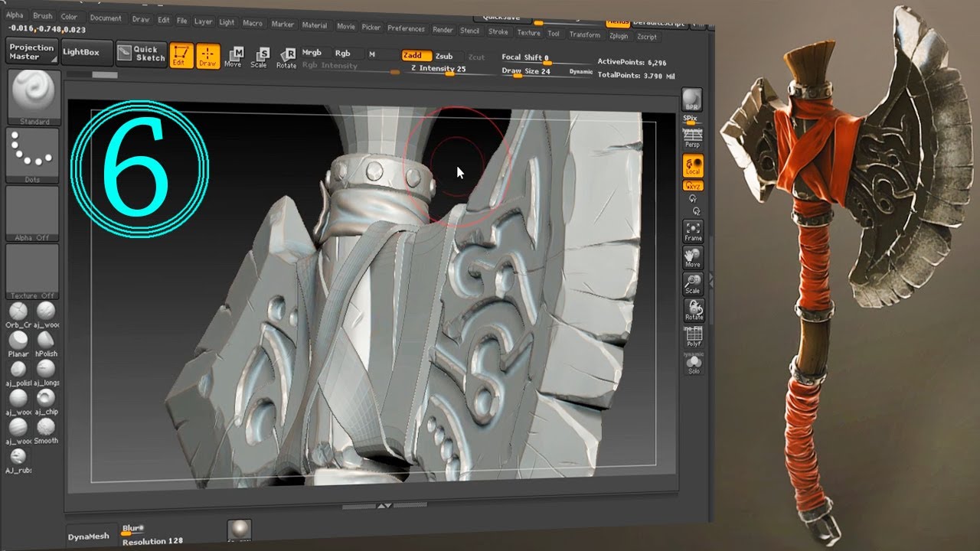Launch Projection Master
The height and width of the screenshot is (551, 980).
[x=31, y=51]
